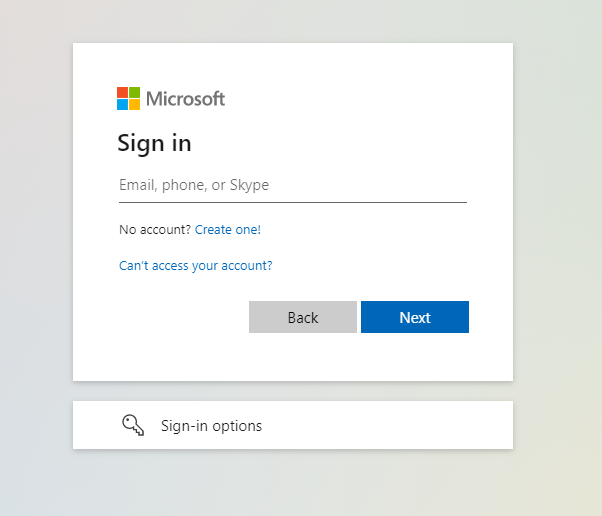Click the Microsoft four-square logo
The width and height of the screenshot is (602, 516).
tap(128, 98)
